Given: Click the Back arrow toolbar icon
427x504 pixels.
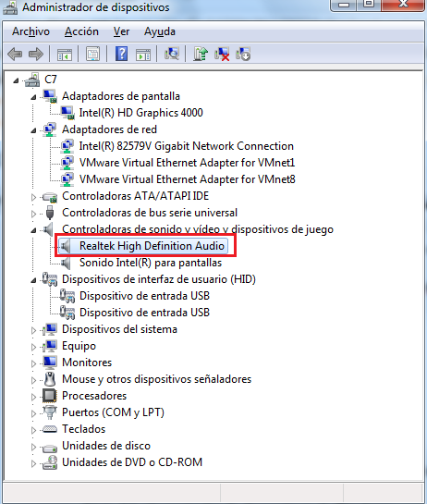Looking at the screenshot, I should [15, 54].
